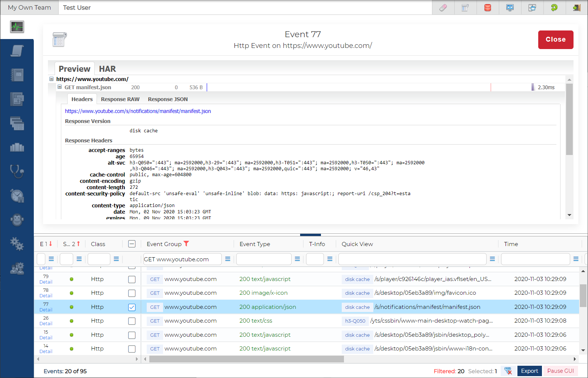588x378 pixels.
Task: Open the filter menu for Class column
Action: (116, 259)
